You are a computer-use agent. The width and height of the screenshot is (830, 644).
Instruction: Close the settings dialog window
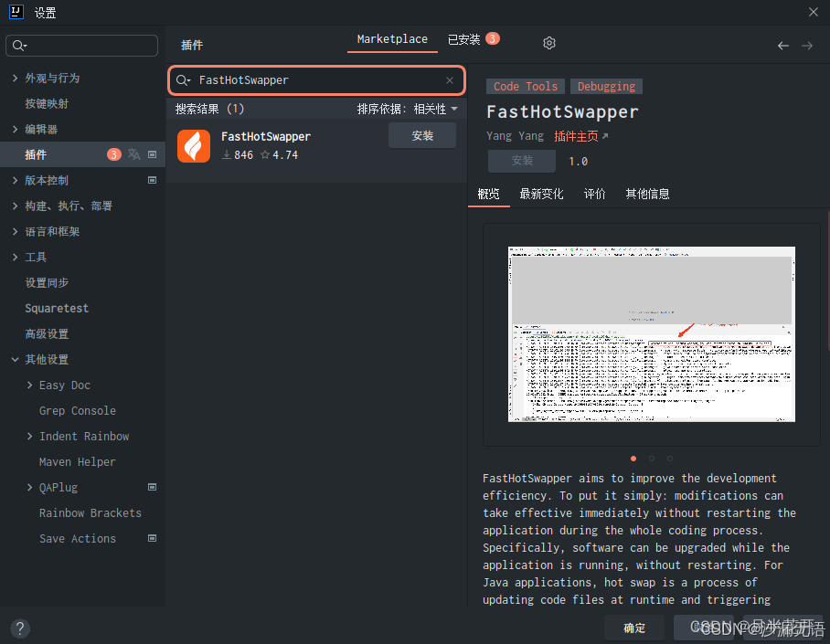[x=813, y=12]
